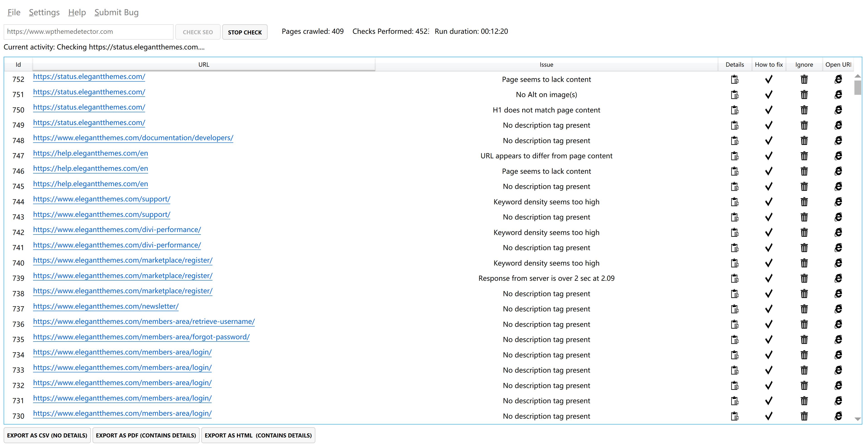Open documentation/developers link in row 748

[133, 138]
